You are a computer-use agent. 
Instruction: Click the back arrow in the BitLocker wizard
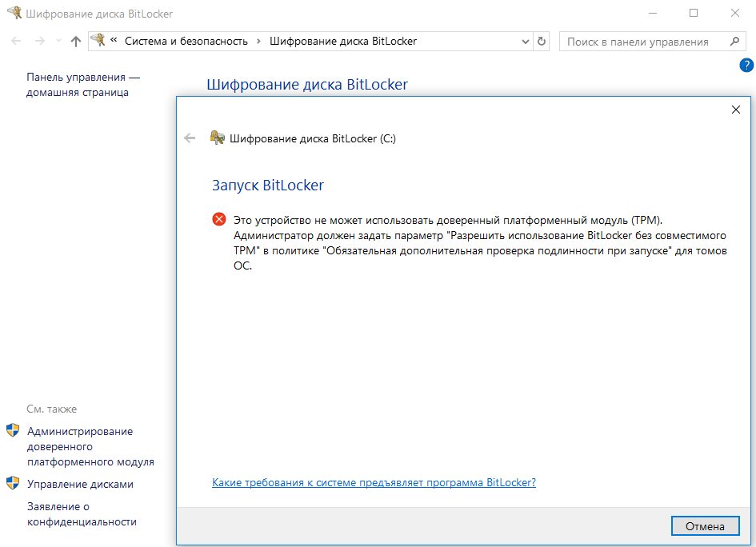point(190,139)
